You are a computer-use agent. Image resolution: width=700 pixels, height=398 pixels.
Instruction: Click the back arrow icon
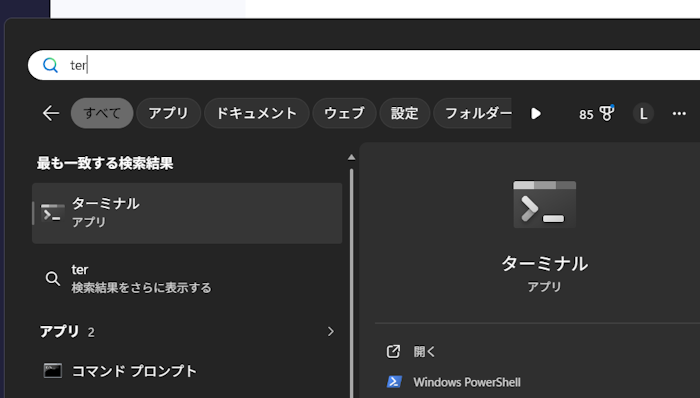(x=51, y=113)
